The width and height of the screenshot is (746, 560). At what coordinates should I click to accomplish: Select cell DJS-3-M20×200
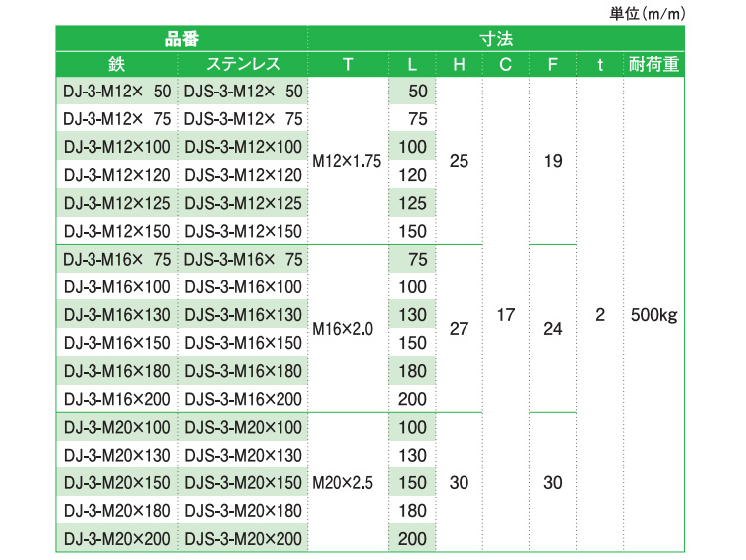point(243,538)
